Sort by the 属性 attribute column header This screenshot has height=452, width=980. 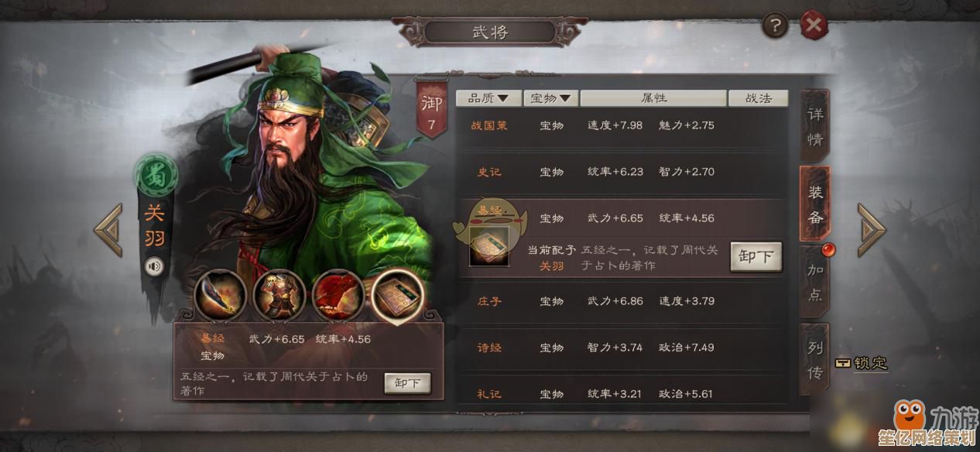click(x=653, y=98)
